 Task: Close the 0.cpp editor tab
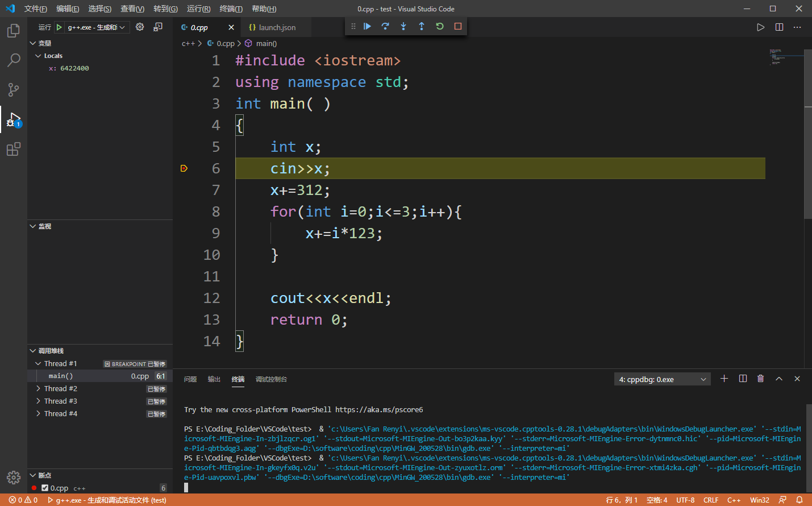(x=231, y=27)
